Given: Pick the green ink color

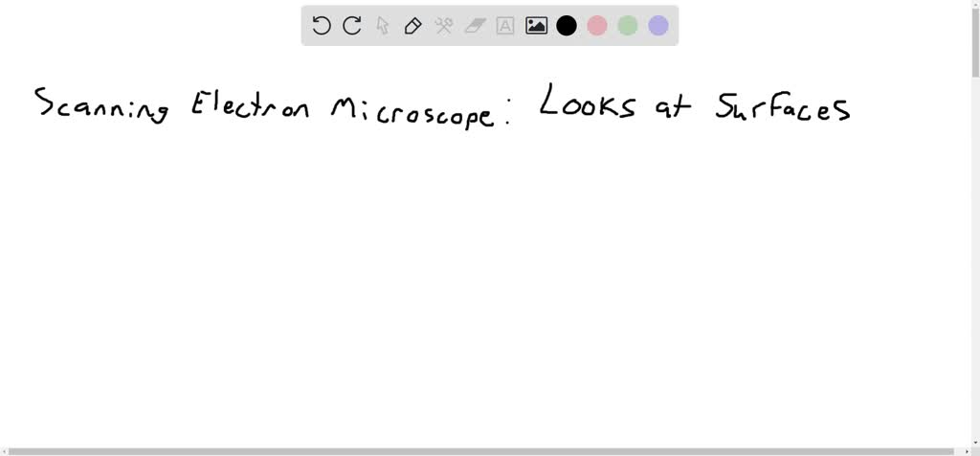Looking at the screenshot, I should (x=628, y=26).
